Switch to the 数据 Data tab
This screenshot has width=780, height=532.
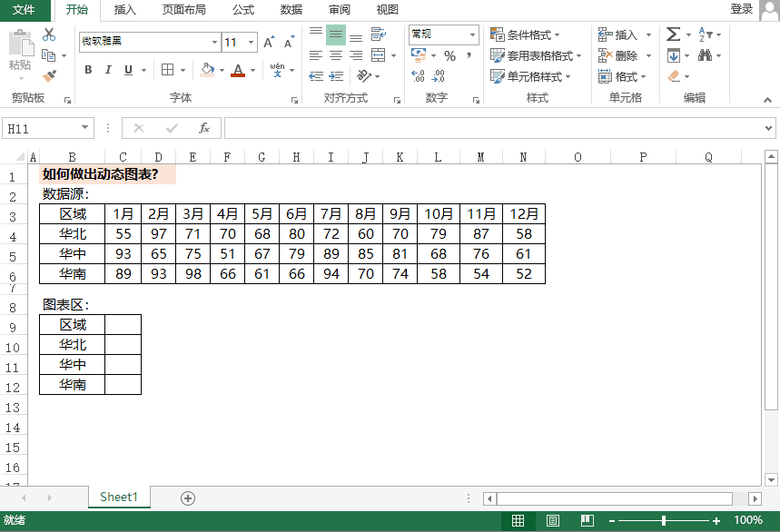tap(291, 9)
